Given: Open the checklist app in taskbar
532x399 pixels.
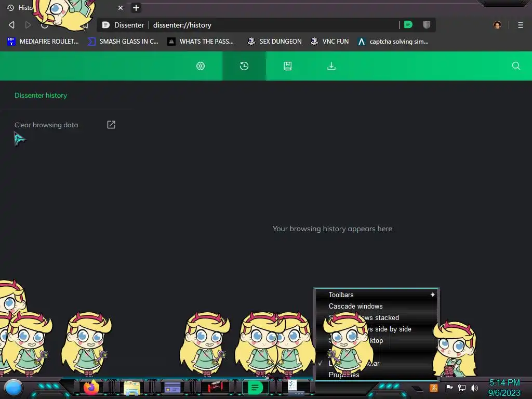Looking at the screenshot, I should point(295,387).
